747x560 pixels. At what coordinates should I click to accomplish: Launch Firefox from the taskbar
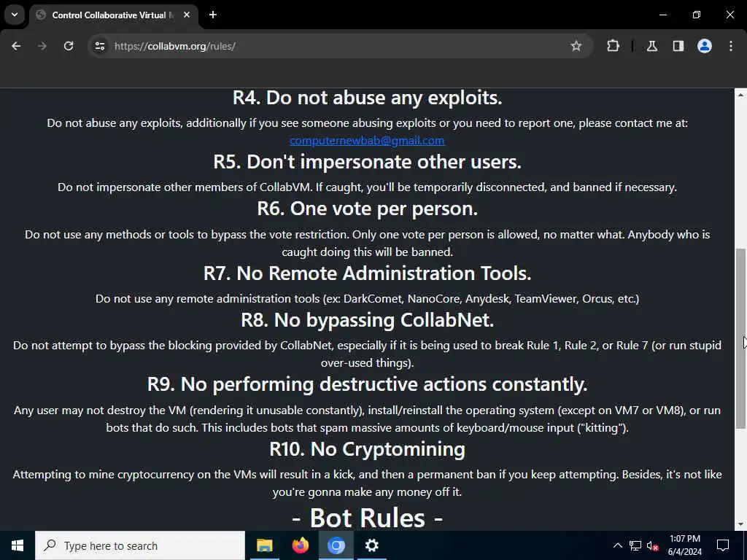[300, 545]
